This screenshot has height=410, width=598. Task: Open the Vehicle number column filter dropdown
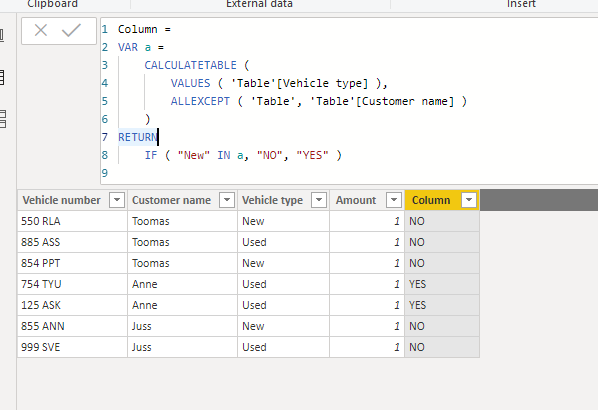click(x=117, y=200)
